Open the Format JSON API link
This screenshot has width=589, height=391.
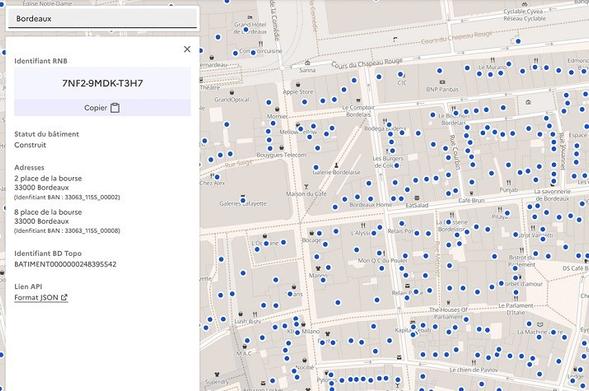click(41, 297)
